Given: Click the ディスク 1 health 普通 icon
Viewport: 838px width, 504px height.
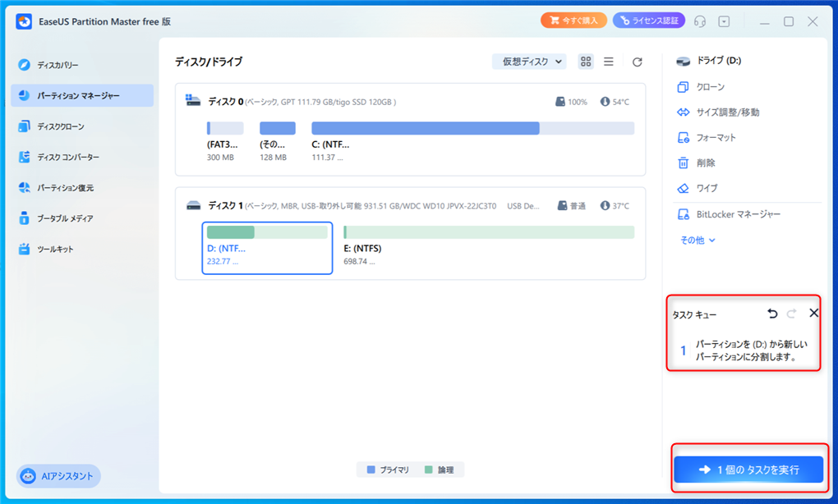Looking at the screenshot, I should coord(562,205).
